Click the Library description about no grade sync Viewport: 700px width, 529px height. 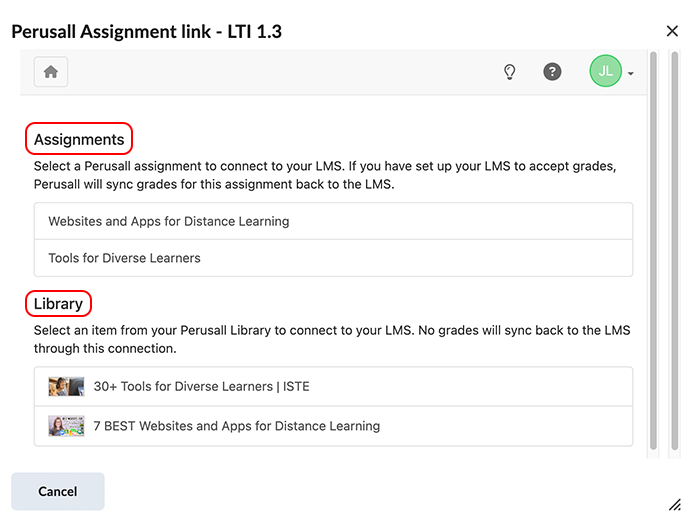pos(332,340)
